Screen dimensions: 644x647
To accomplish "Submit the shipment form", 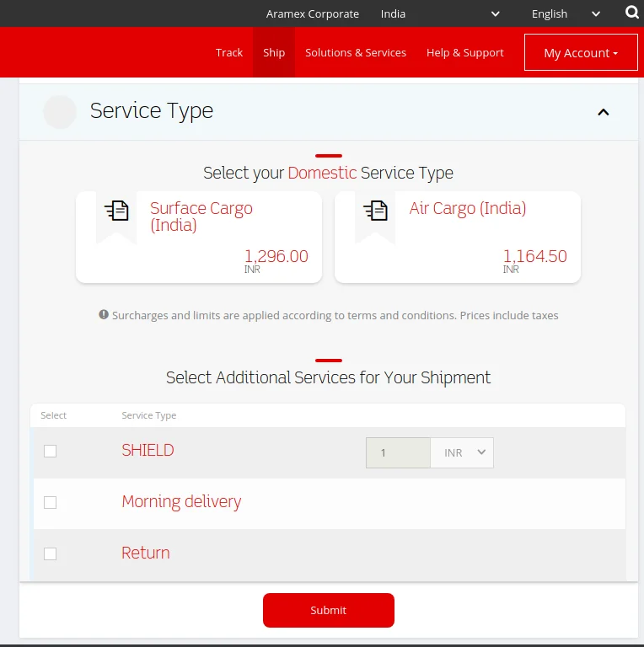I will (x=328, y=610).
